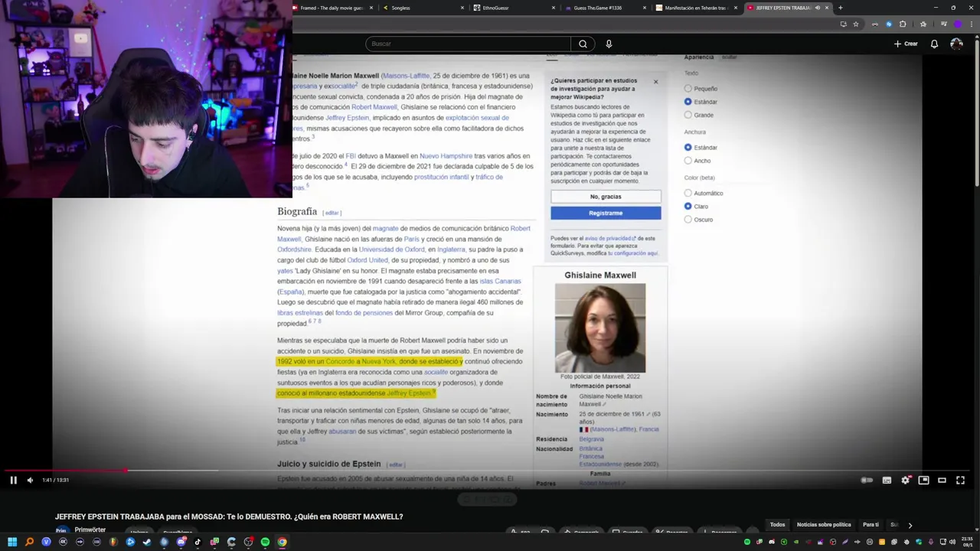
Task: Focus the Buscar search field
Action: click(468, 44)
